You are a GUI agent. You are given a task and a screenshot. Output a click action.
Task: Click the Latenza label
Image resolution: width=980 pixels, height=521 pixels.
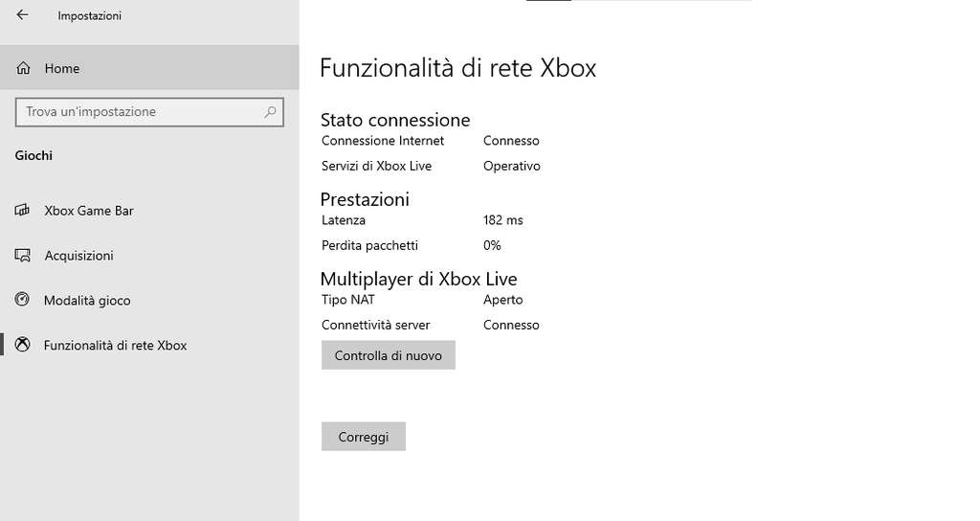344,220
